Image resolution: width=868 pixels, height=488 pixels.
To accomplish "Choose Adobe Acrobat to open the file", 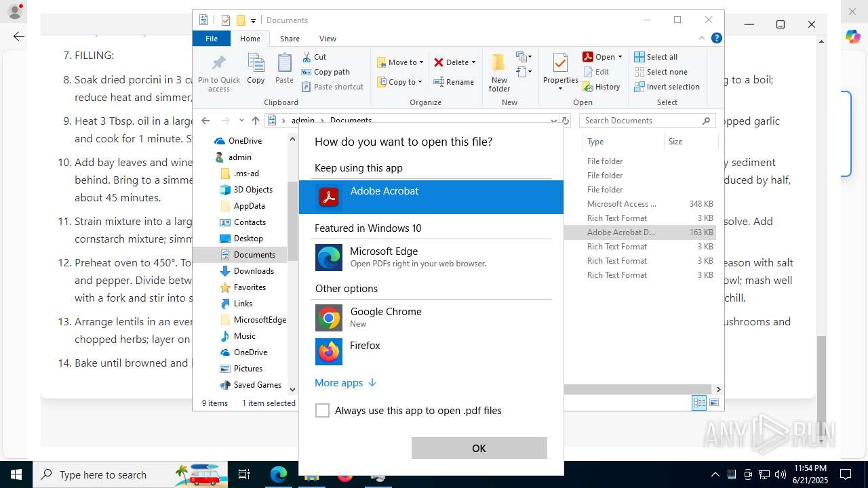I will [431, 197].
